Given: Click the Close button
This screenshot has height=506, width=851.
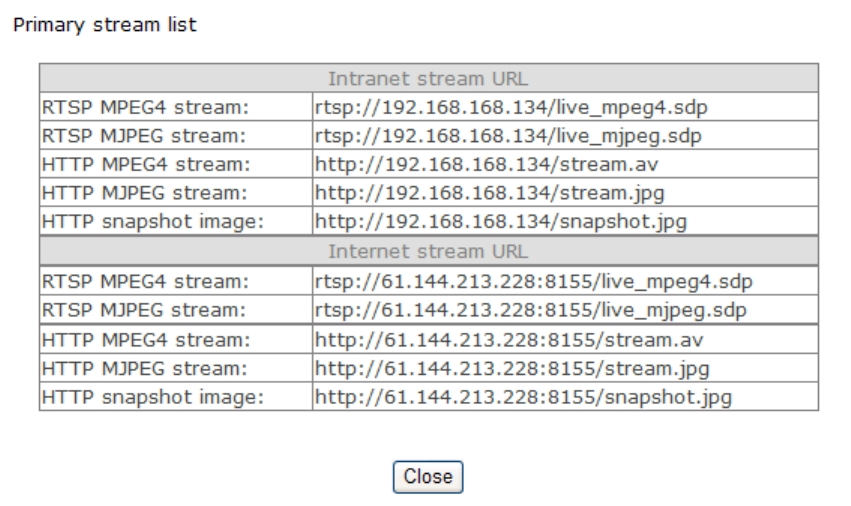Looking at the screenshot, I should point(428,477).
